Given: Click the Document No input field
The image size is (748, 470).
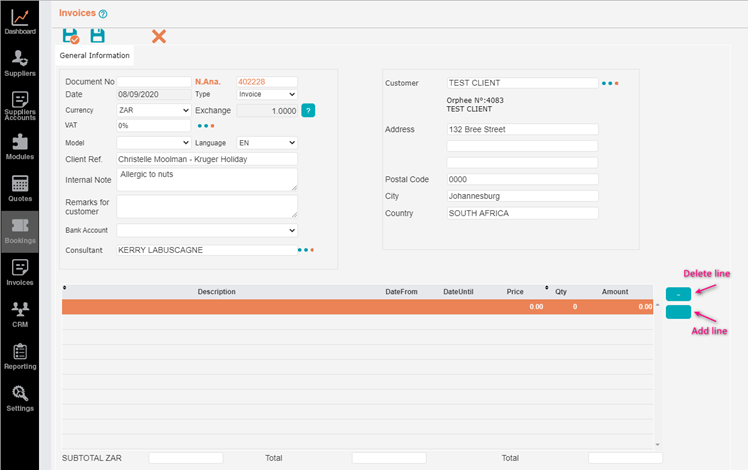Looking at the screenshot, I should [x=154, y=82].
